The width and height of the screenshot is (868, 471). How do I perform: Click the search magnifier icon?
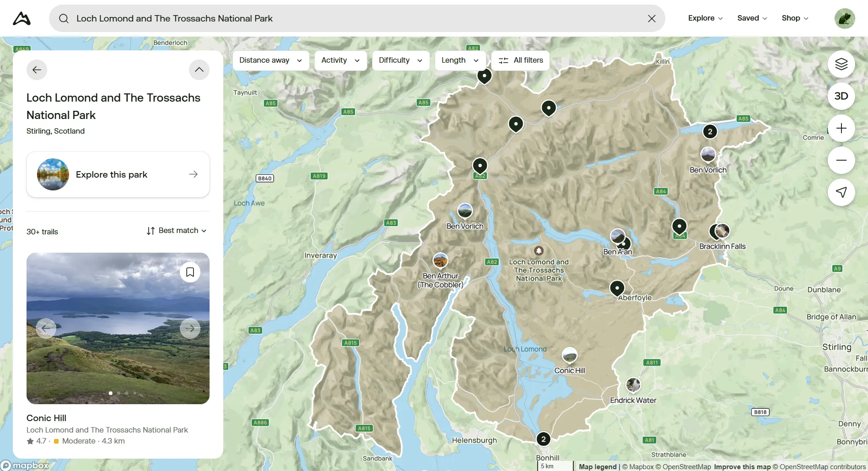point(64,18)
